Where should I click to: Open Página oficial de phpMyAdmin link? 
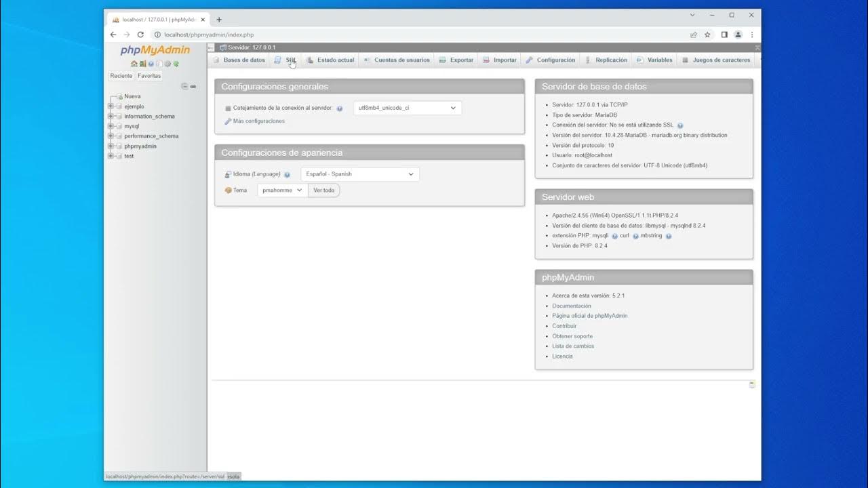point(590,316)
